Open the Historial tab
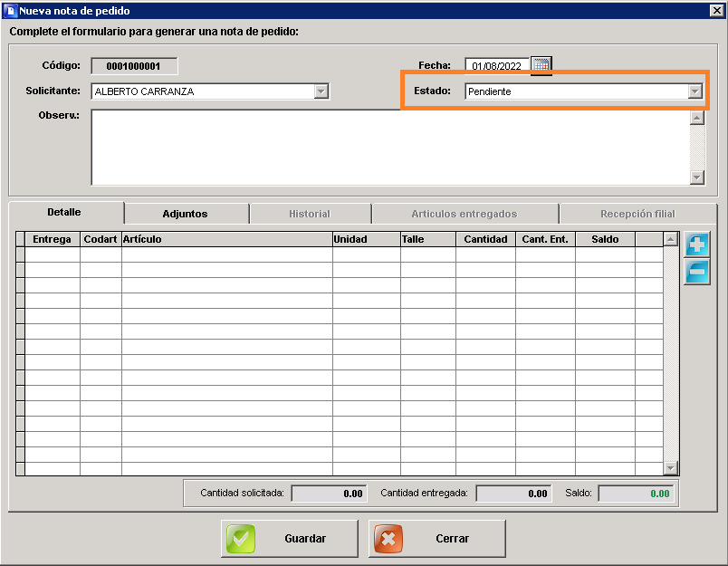The image size is (728, 566). pos(310,214)
